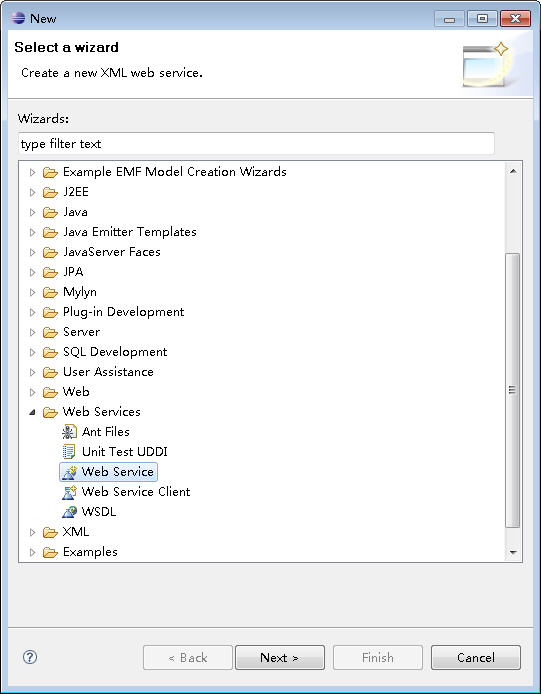Close the New dialog window
This screenshot has height=694, width=541.
click(515, 19)
